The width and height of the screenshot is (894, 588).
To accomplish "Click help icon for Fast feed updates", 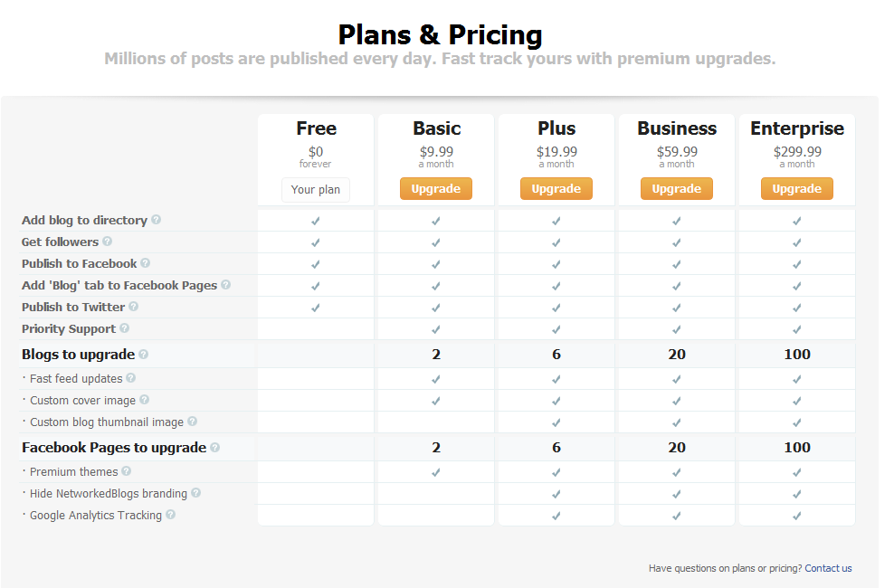I will pos(131,378).
